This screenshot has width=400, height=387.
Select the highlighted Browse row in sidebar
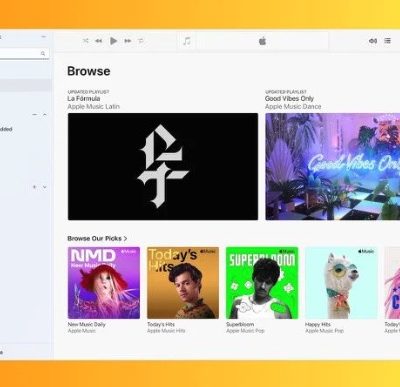point(26,85)
